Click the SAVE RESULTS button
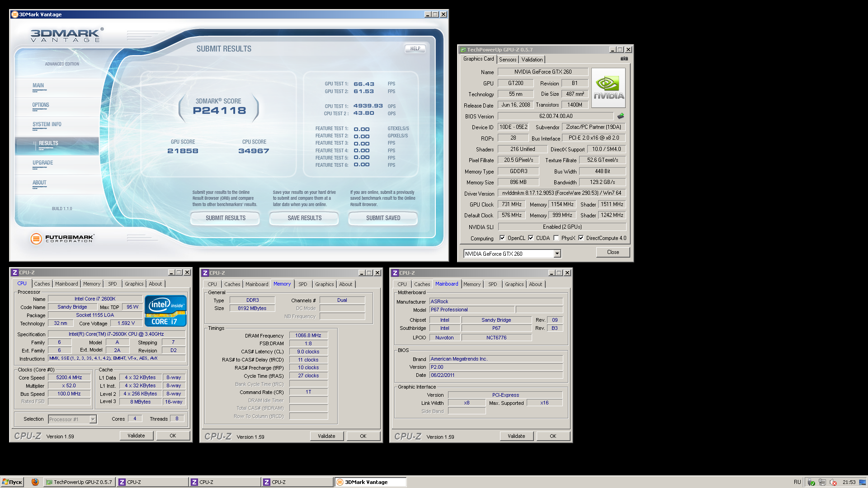The height and width of the screenshot is (488, 868). 304,218
